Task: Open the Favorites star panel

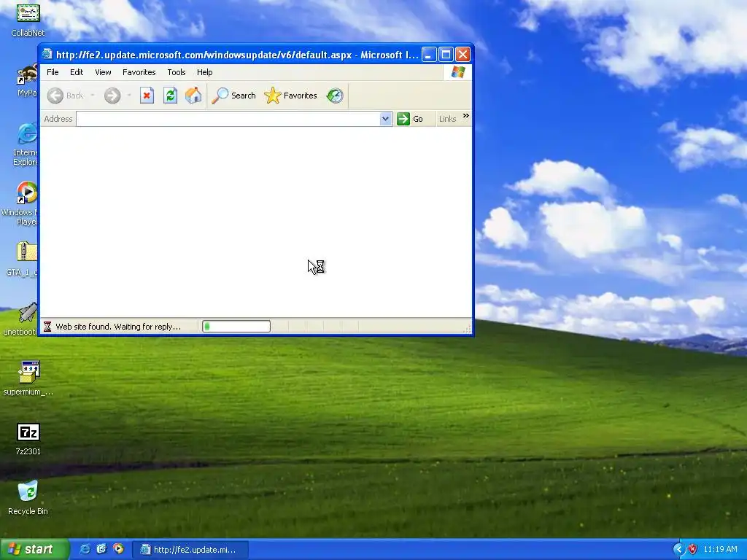Action: click(290, 96)
